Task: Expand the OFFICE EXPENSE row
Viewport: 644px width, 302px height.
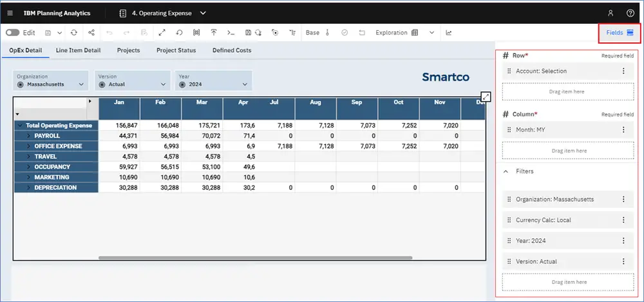Action: (x=29, y=146)
